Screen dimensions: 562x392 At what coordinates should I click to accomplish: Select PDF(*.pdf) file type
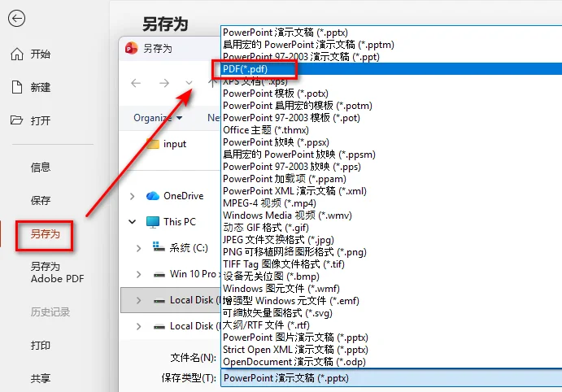(x=391, y=69)
